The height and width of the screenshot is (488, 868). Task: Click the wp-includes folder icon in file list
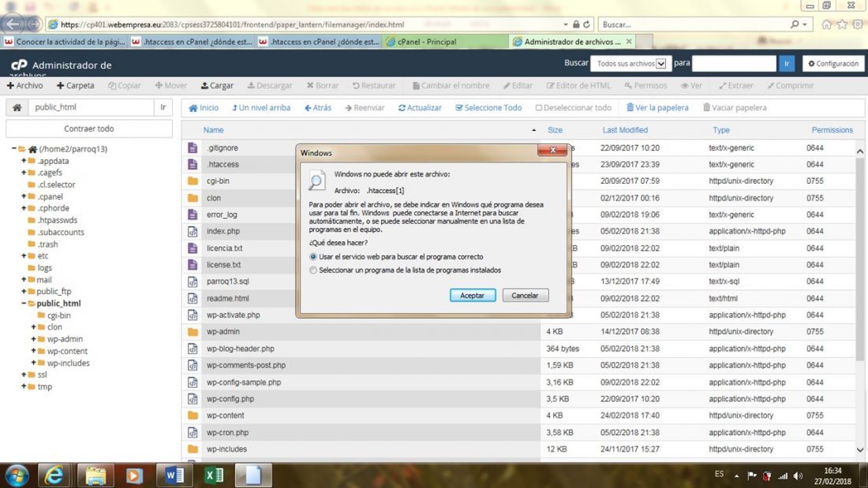click(193, 449)
